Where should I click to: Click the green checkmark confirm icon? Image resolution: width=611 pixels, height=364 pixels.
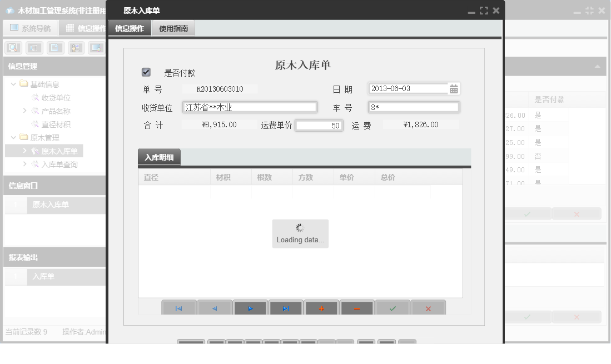[x=393, y=307]
